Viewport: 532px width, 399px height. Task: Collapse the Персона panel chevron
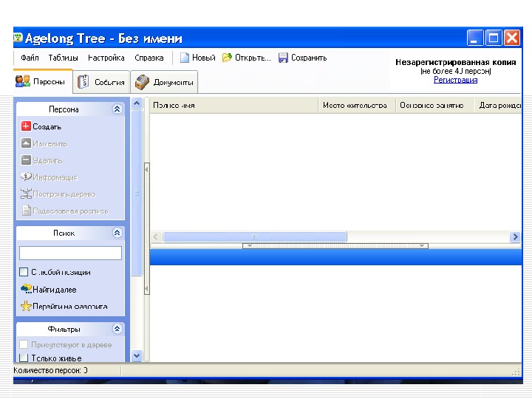click(117, 109)
